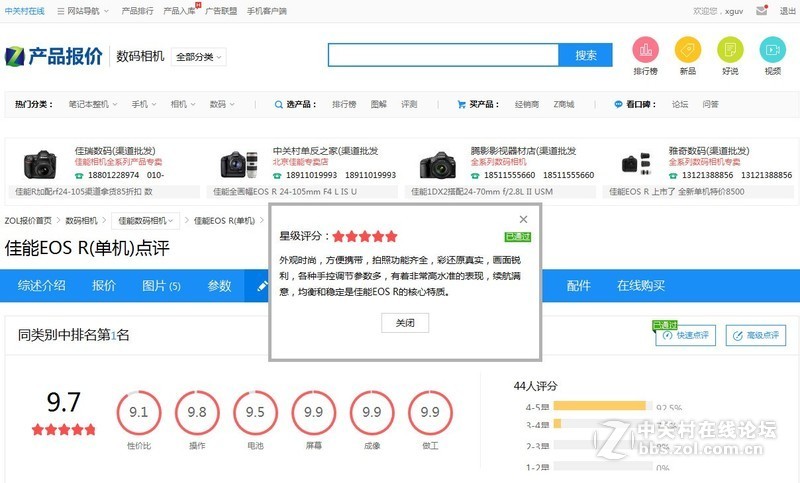800x483 pixels.
Task: Click the ZOL 产品报价 logo
Action: (54, 56)
